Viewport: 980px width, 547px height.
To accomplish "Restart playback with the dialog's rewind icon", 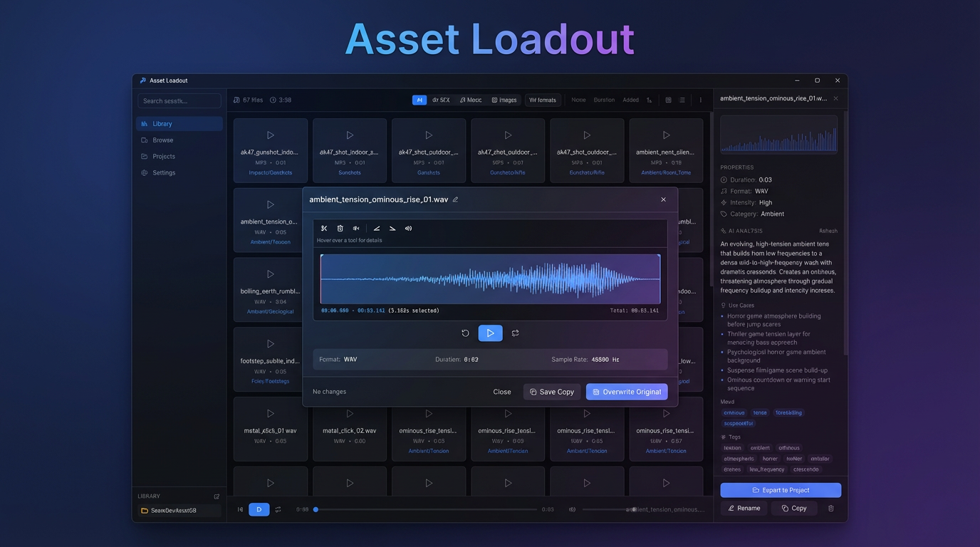I will click(465, 333).
